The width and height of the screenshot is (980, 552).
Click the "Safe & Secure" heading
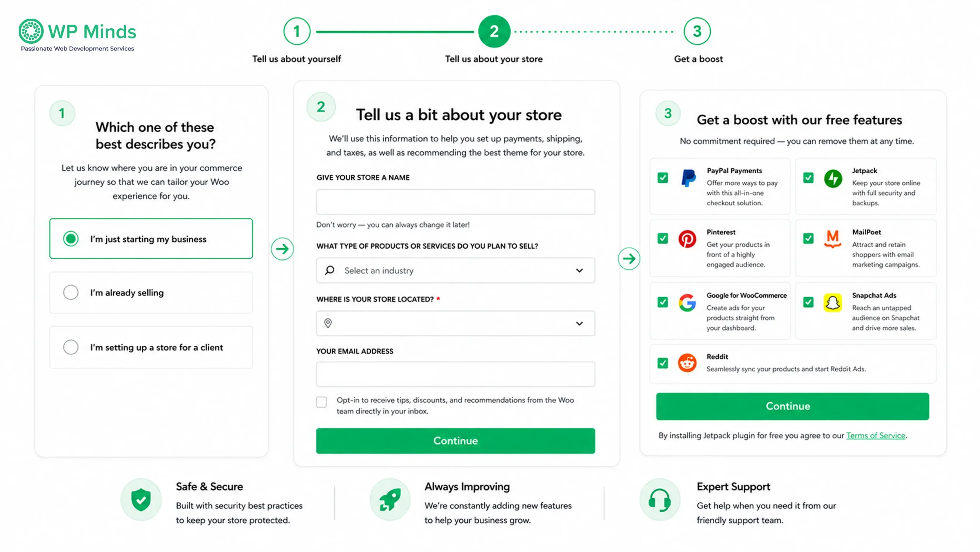click(209, 487)
